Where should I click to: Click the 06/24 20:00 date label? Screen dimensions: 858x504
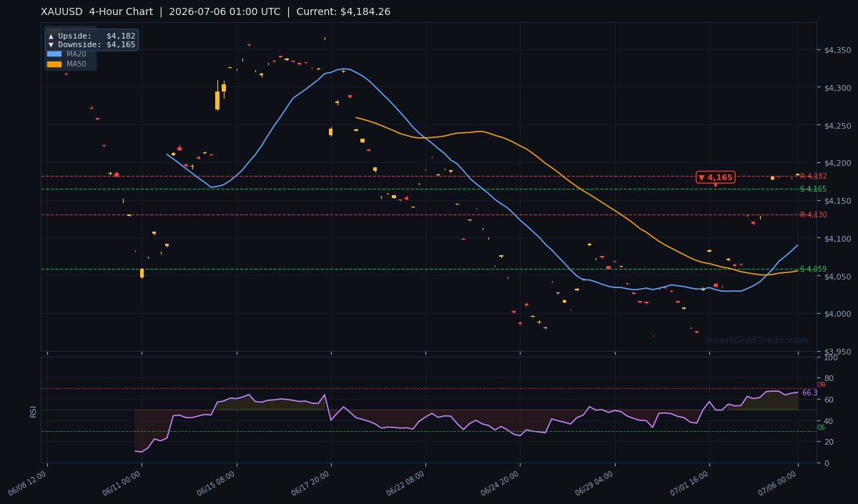(x=500, y=483)
